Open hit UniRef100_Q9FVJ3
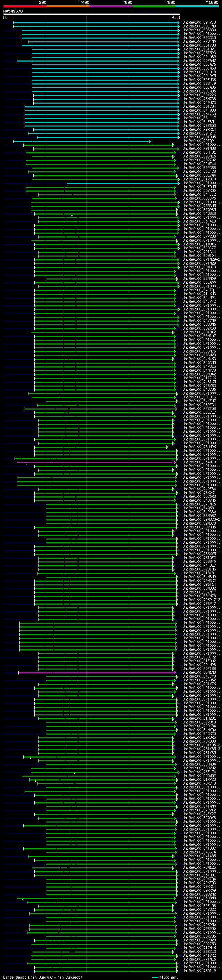Screen dimensions: 222x980 pyautogui.click(x=199, y=23)
